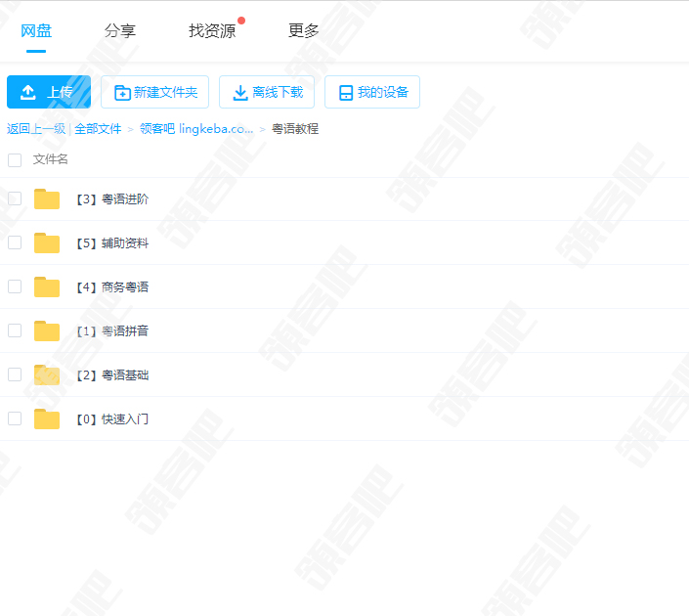Click the 粤语教程 breadcrumb text

[295, 129]
